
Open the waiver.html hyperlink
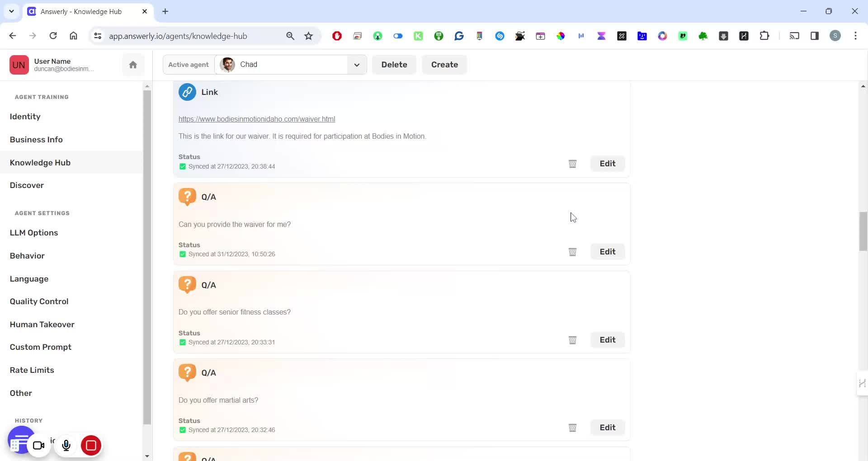(256, 119)
